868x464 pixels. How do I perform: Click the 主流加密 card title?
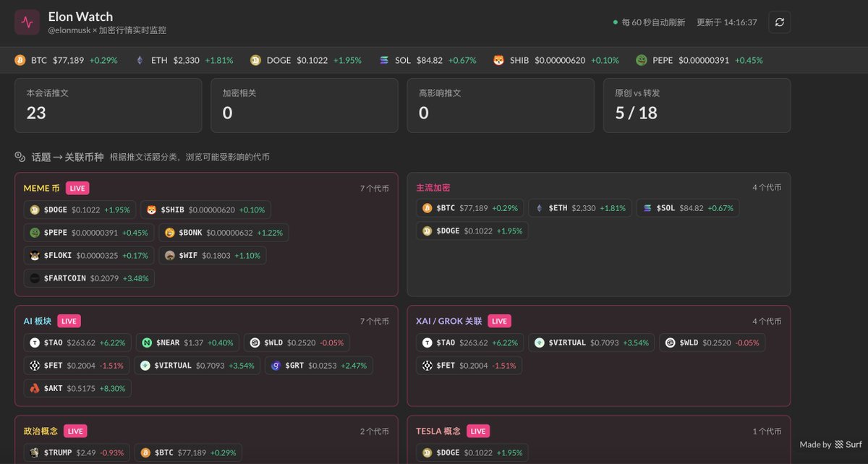(433, 188)
